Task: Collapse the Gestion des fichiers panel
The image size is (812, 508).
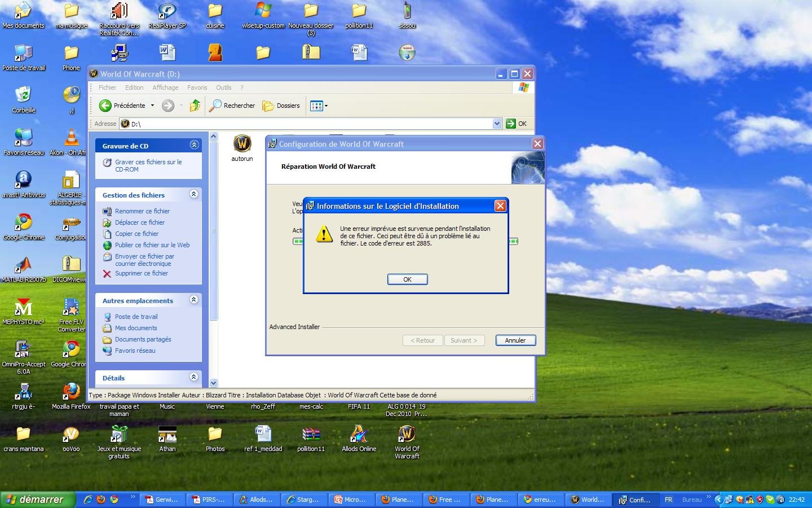Action: tap(194, 194)
